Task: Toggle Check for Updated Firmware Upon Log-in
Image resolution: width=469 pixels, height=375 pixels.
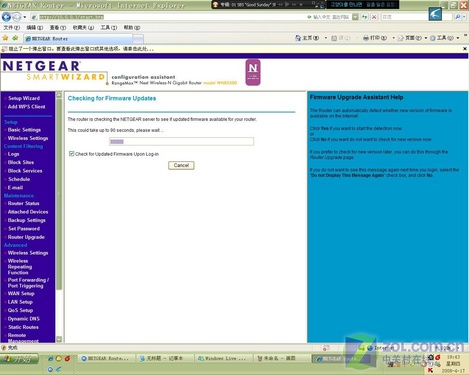Action: pyautogui.click(x=71, y=154)
